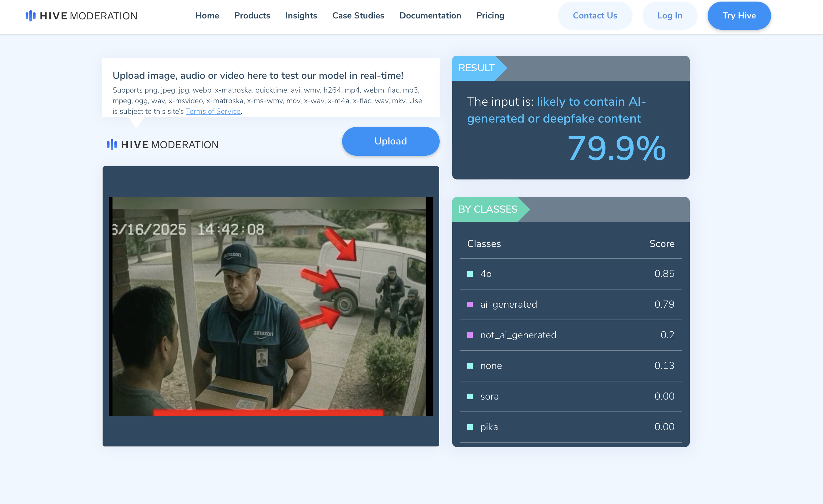The height and width of the screenshot is (504, 823).
Task: Go to the Insights page
Action: tap(301, 16)
